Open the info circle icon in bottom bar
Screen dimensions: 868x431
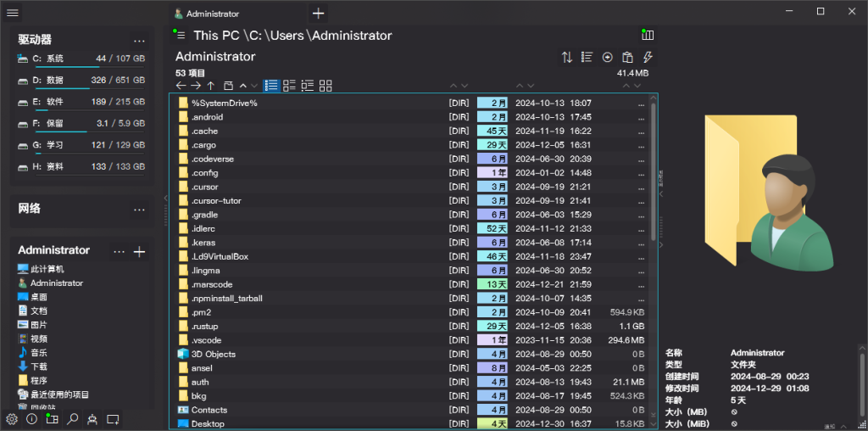[x=31, y=419]
